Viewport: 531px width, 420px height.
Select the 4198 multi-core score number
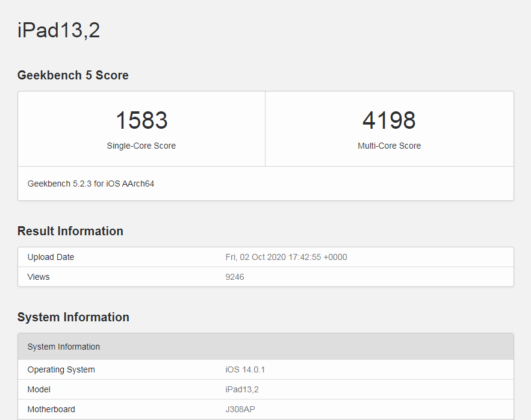pos(389,121)
